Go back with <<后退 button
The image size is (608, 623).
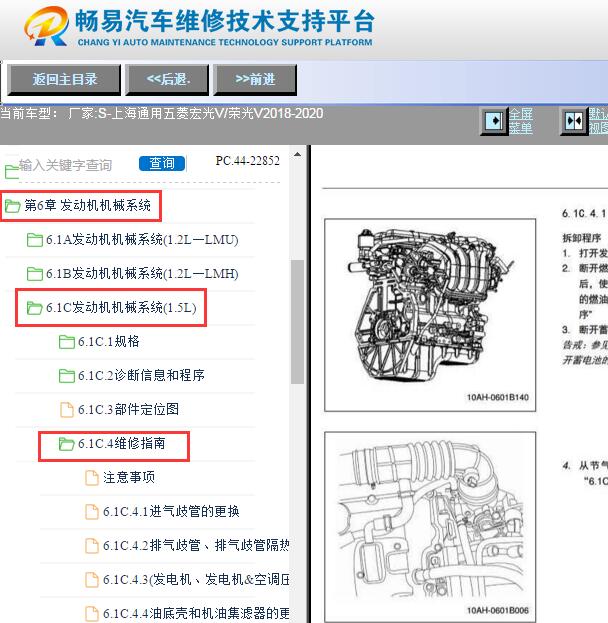pyautogui.click(x=167, y=80)
